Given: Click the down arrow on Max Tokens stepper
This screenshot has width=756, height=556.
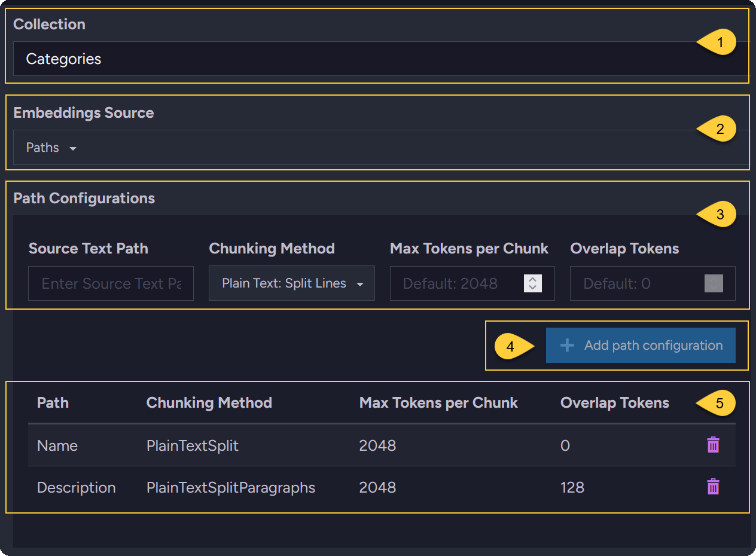Looking at the screenshot, I should (x=531, y=287).
